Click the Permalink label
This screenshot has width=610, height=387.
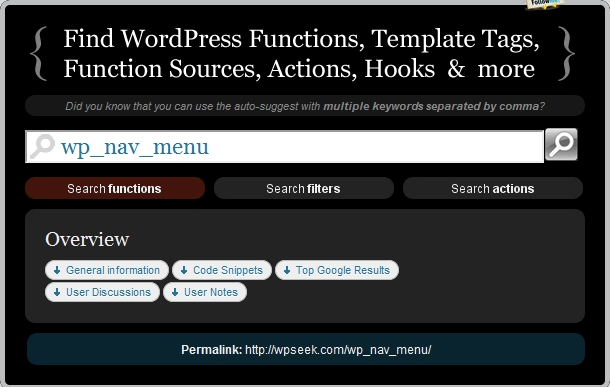click(x=212, y=350)
